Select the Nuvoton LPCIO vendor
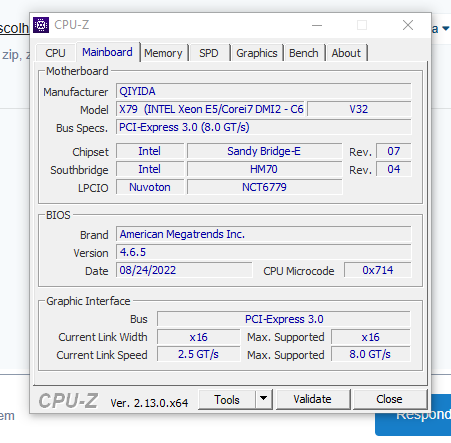451x443 pixels. click(x=150, y=187)
